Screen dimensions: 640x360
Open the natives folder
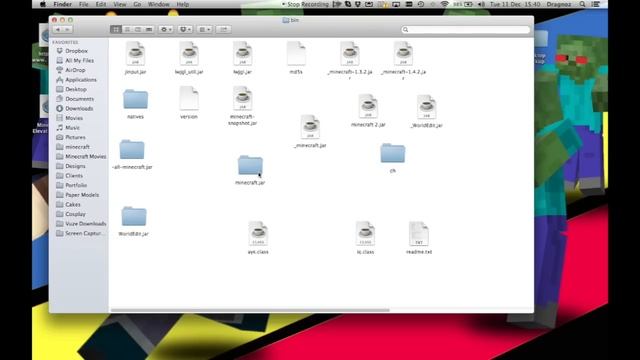(135, 100)
